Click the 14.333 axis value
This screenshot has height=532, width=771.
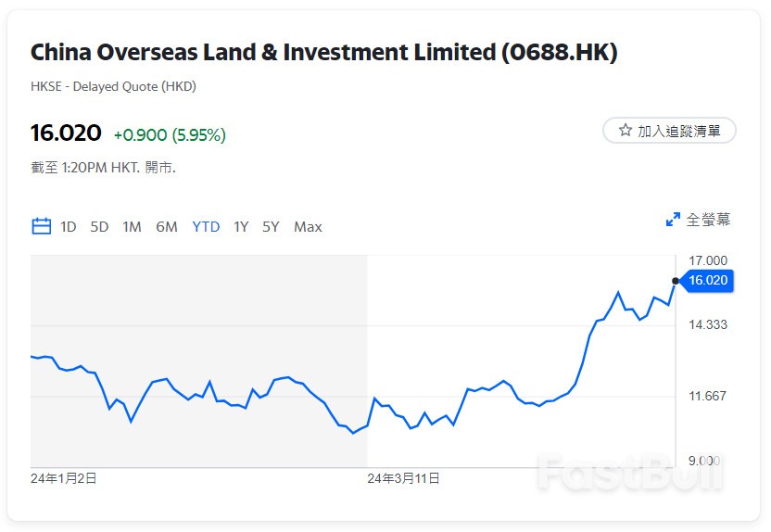[708, 324]
